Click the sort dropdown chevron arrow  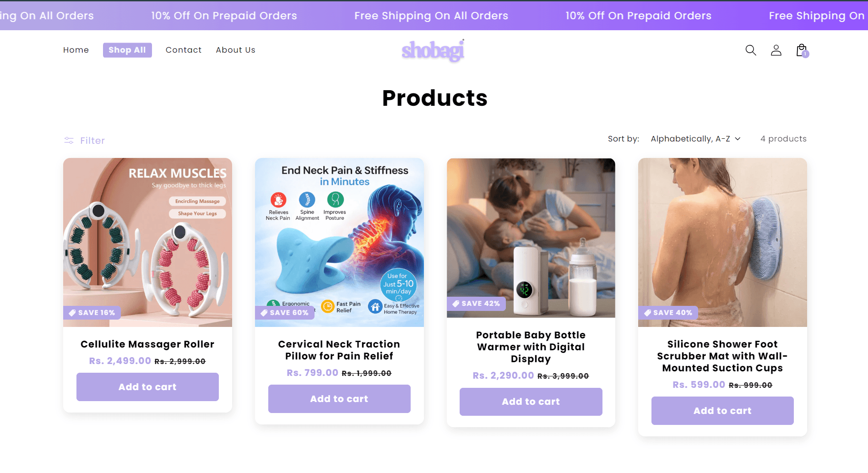coord(738,139)
